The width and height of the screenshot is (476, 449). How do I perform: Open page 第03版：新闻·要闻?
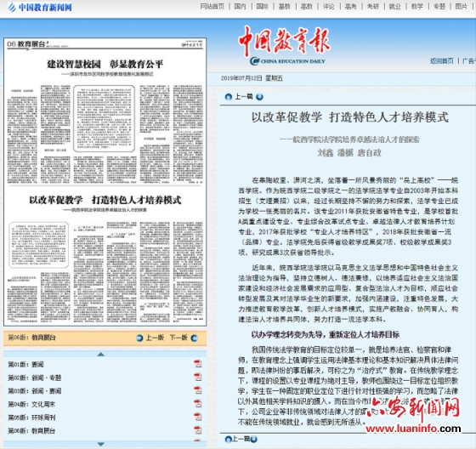(x=35, y=390)
